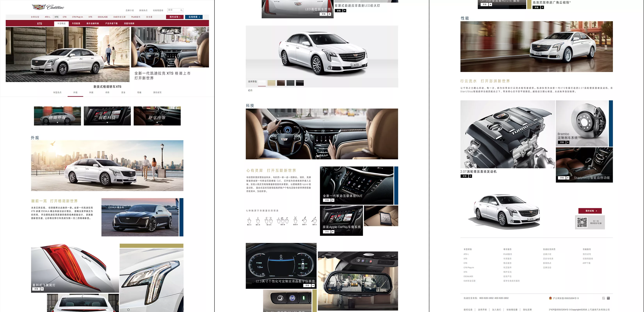This screenshot has width=644, height=312.
Task: Click 详细 button under 全新一代移动互联体验CUE
Action: tap(327, 200)
